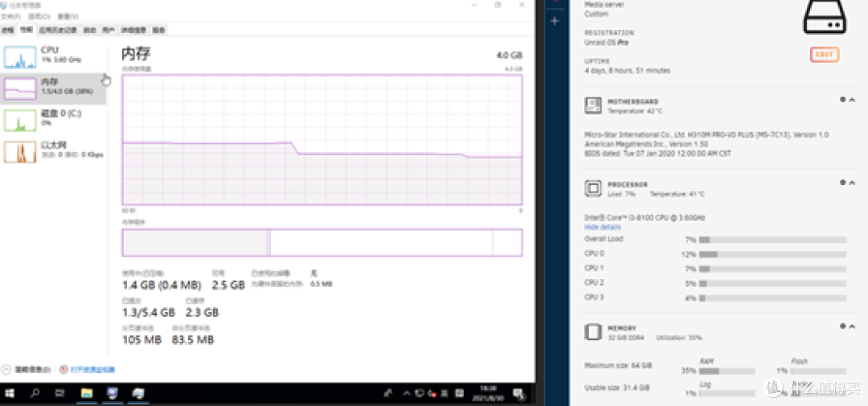This screenshot has height=406, width=868.
Task: Open Resource Monitor link
Action: tap(92, 370)
